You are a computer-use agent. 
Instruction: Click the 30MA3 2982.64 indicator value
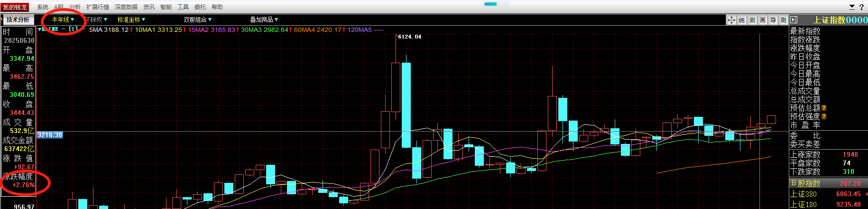[265, 29]
